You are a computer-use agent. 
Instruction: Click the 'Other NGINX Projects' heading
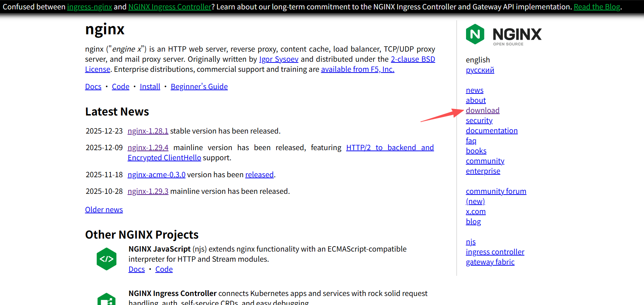coord(142,235)
